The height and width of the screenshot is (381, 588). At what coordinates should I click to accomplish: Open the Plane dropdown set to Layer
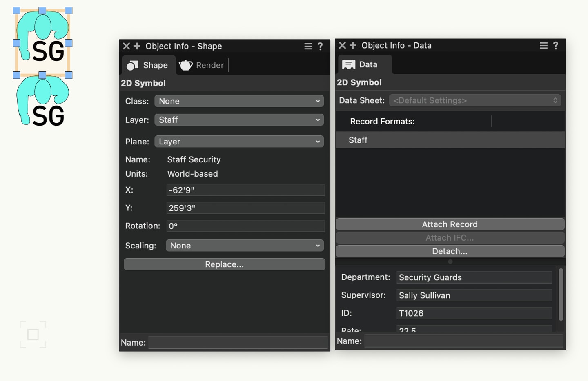(x=239, y=142)
